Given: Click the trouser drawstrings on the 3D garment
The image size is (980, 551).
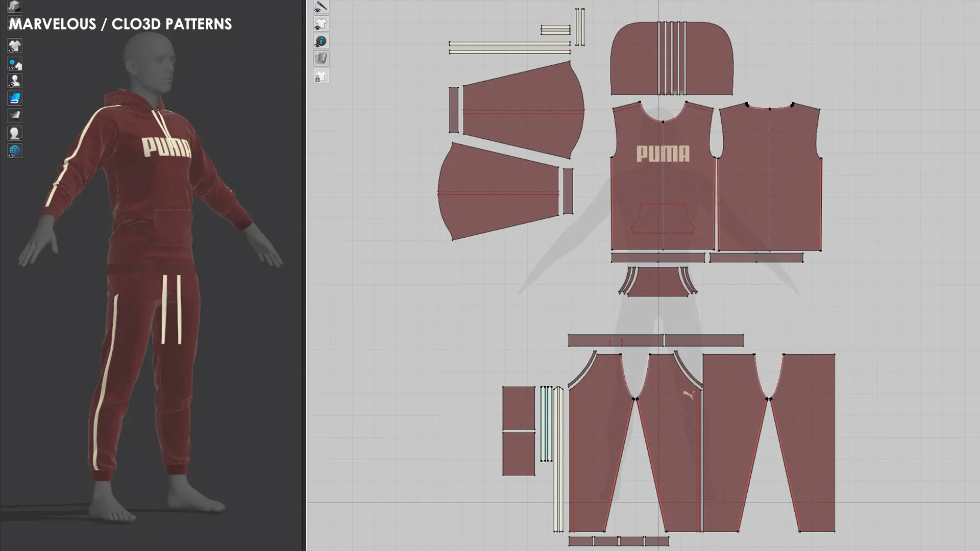Looking at the screenshot, I should point(171,309).
